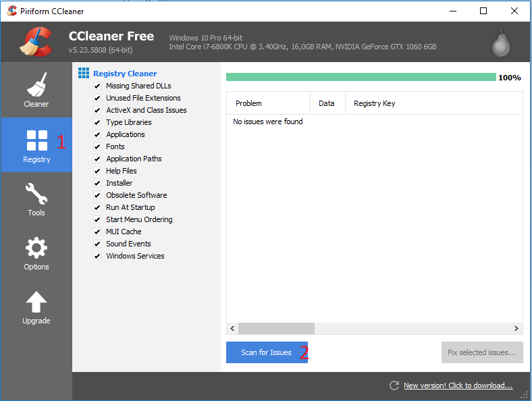The width and height of the screenshot is (532, 401).
Task: Maximize the CCleaner window
Action: (x=483, y=11)
